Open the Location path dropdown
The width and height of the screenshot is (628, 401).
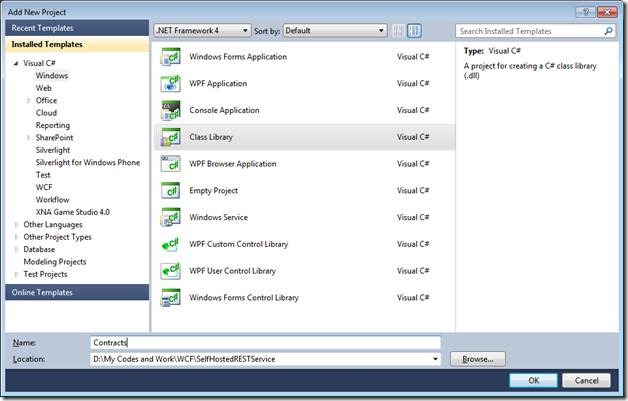pos(435,358)
